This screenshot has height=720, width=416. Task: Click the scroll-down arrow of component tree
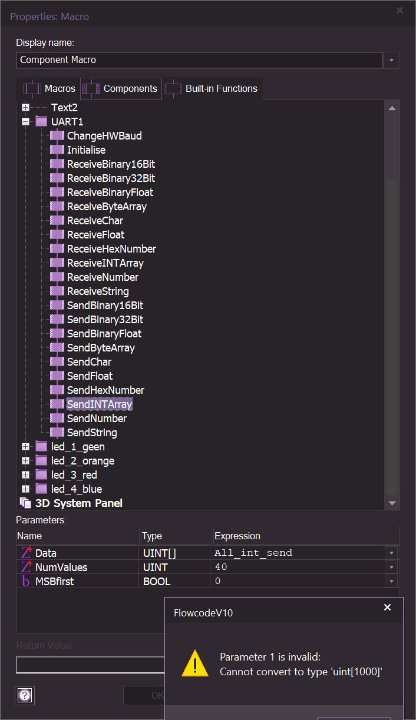392,503
